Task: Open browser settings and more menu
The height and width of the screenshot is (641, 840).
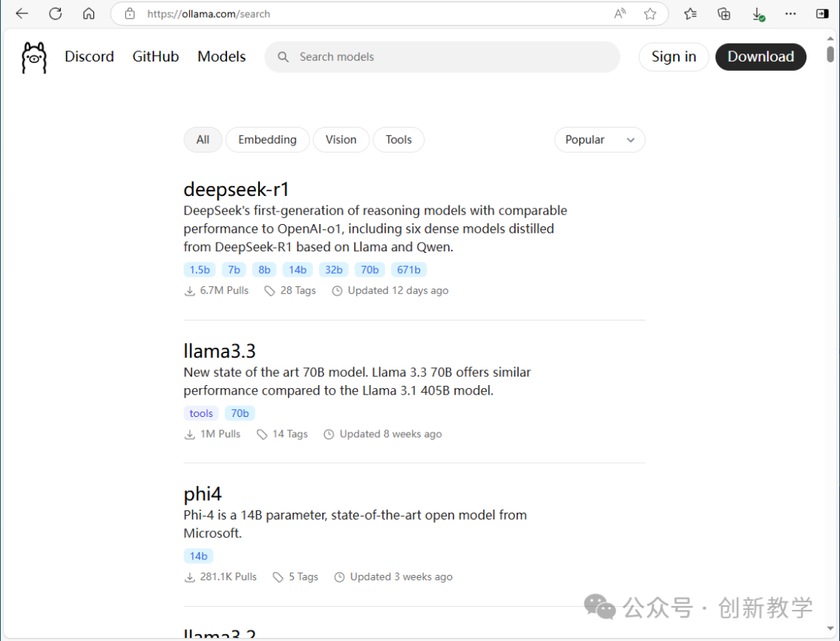Action: [790, 14]
